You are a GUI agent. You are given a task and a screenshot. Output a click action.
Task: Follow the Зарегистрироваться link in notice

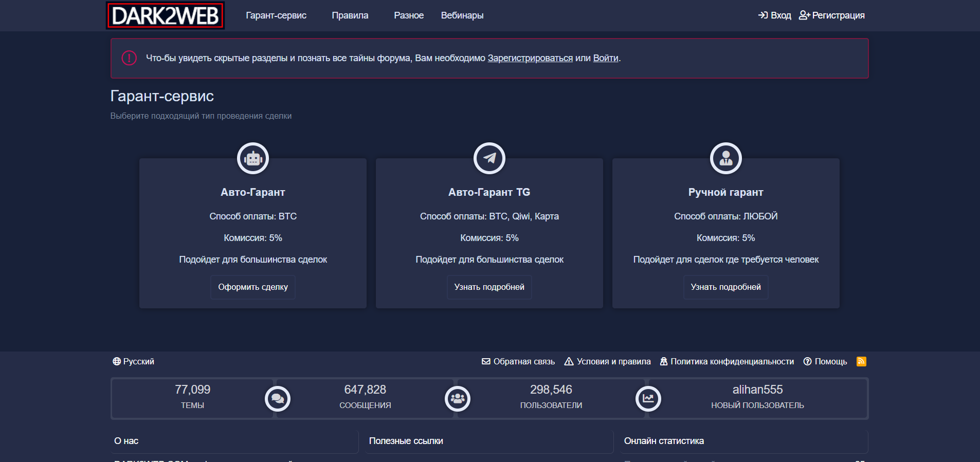coord(530,58)
